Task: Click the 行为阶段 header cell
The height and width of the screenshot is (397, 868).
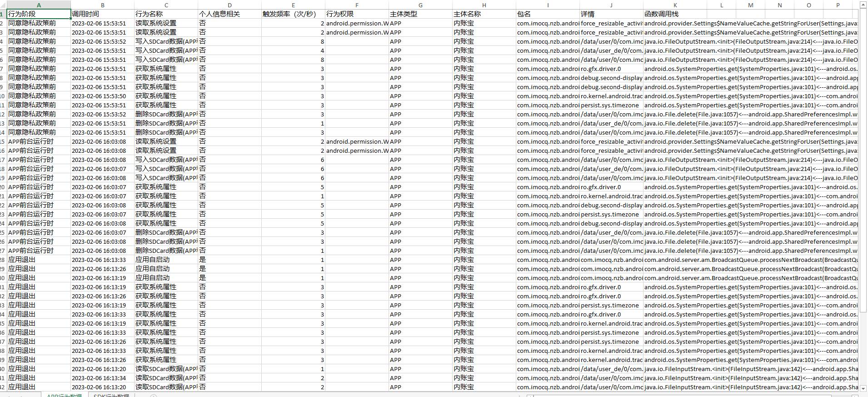Action: pos(39,14)
